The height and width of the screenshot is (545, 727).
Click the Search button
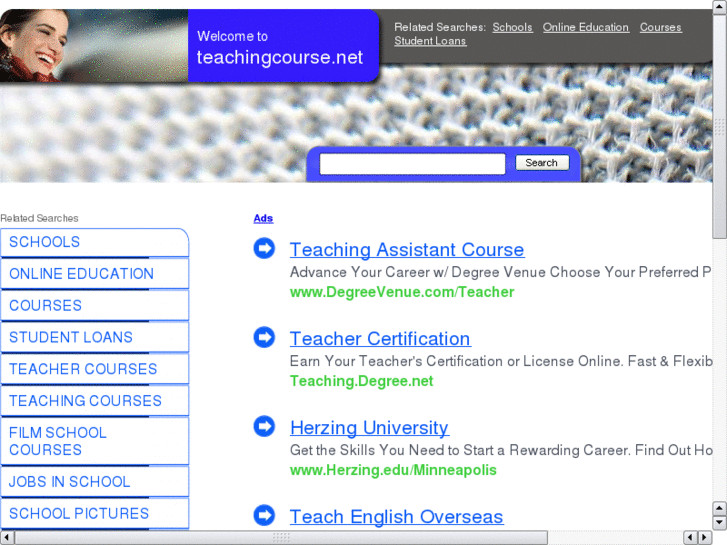pos(542,163)
